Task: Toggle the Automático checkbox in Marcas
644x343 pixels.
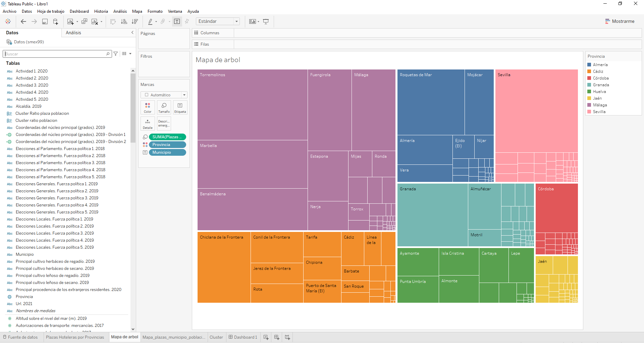Action: [x=147, y=95]
